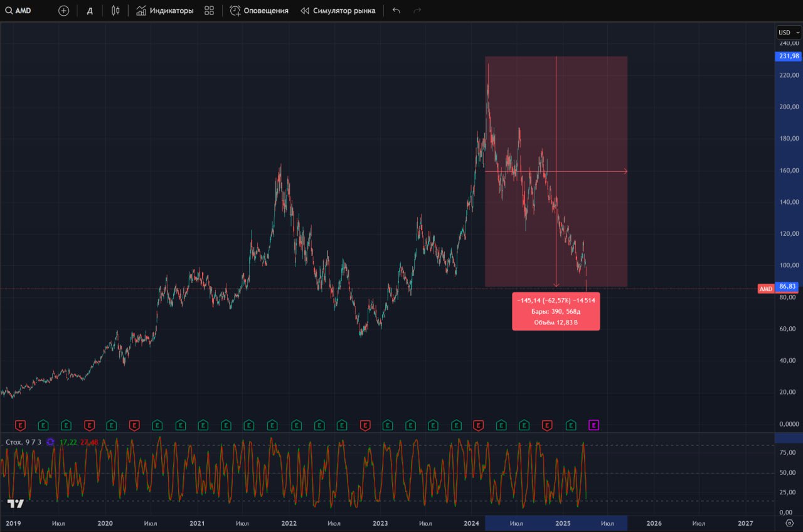The width and height of the screenshot is (803, 532).
Task: Click 2026 on the time axis
Action: pyautogui.click(x=654, y=523)
